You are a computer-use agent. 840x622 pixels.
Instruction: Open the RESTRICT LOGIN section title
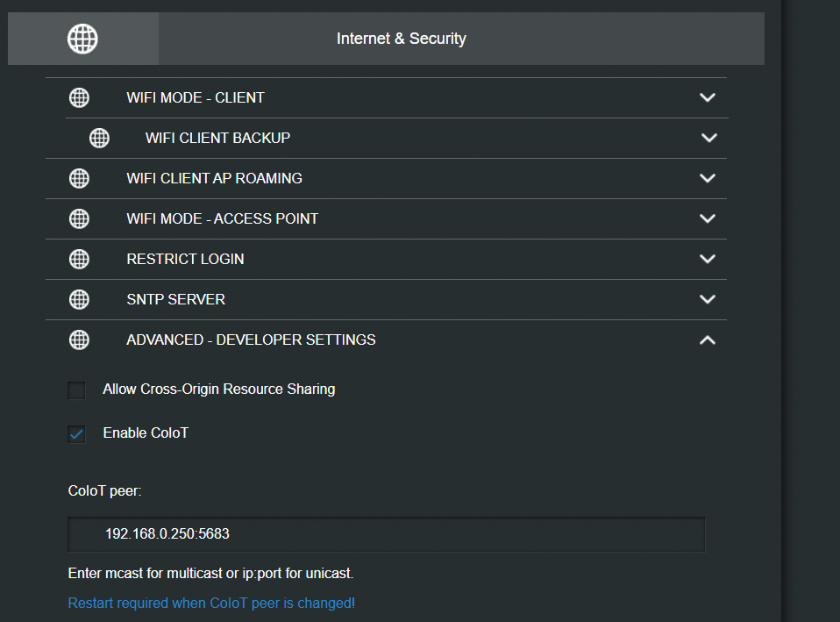185,259
